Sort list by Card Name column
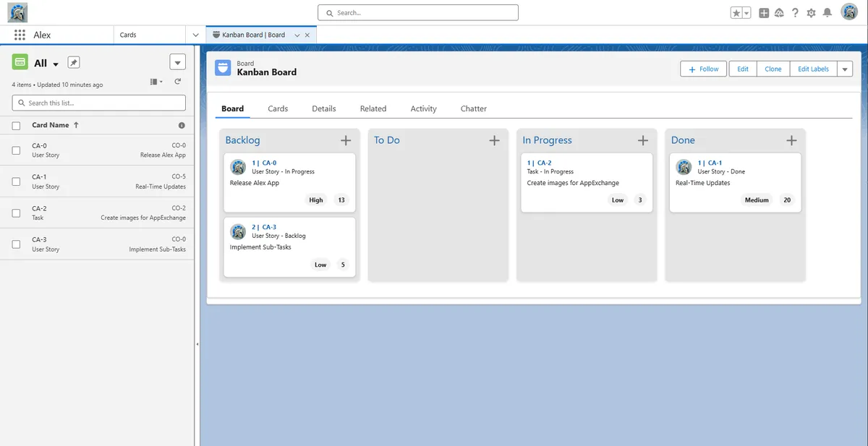868x446 pixels. (x=55, y=125)
